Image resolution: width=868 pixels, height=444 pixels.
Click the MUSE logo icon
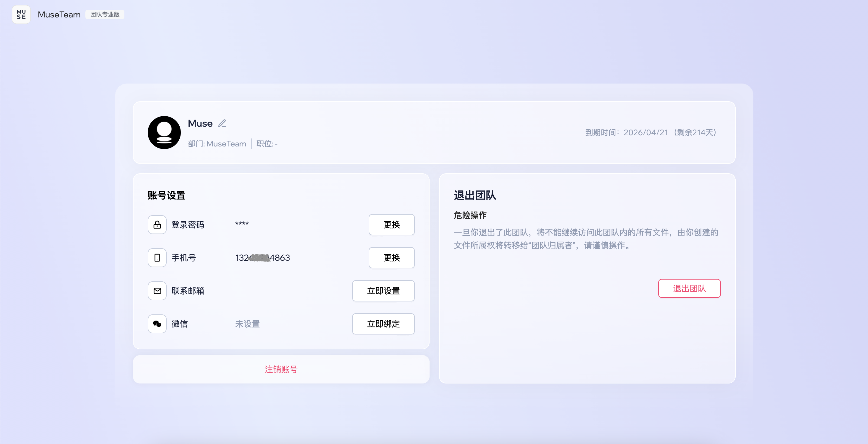21,14
